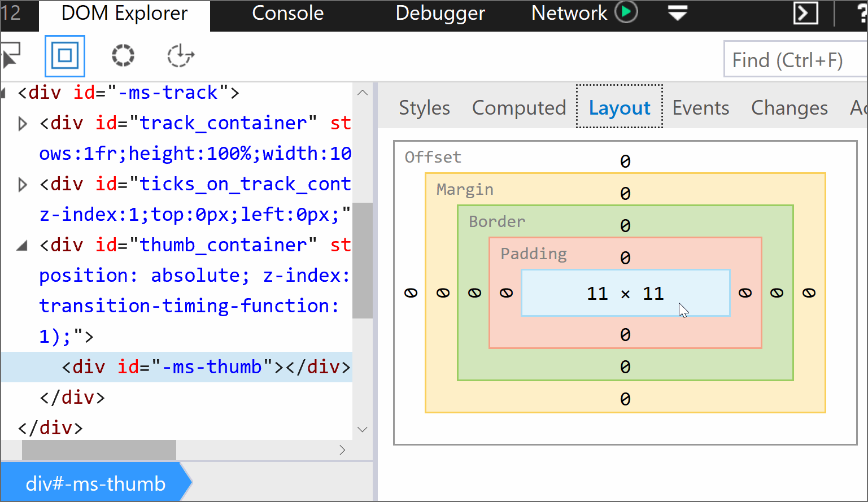The width and height of the screenshot is (868, 502).
Task: Select the Styles pane tab
Action: [x=424, y=108]
